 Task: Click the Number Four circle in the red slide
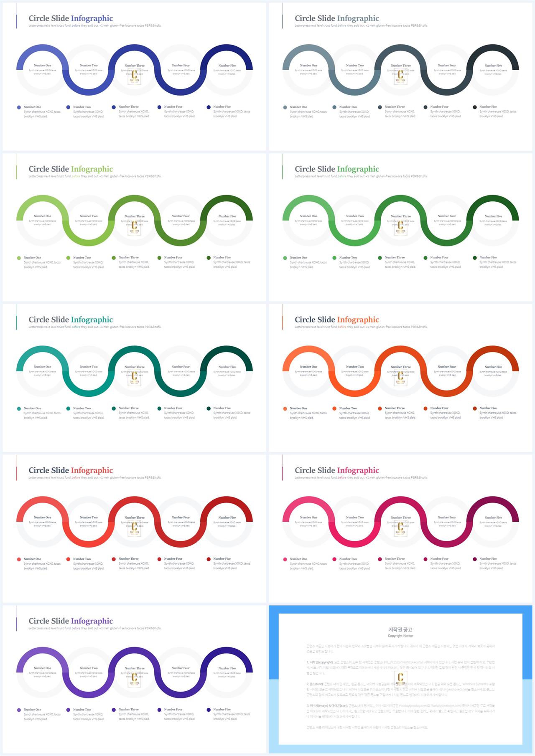(x=181, y=522)
